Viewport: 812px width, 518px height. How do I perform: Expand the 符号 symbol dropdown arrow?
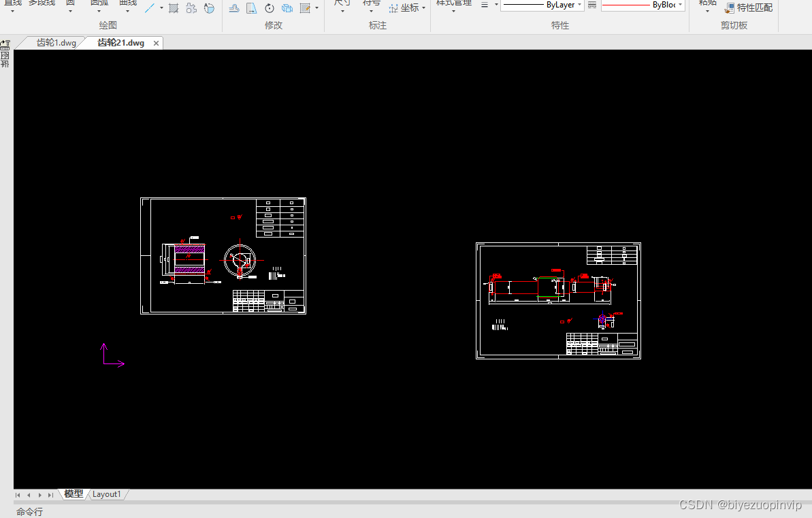(371, 11)
